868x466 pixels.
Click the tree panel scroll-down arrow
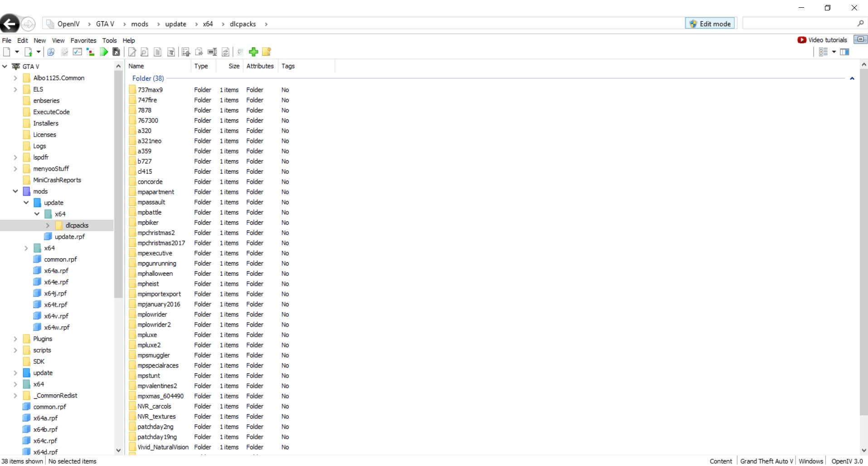pos(118,451)
